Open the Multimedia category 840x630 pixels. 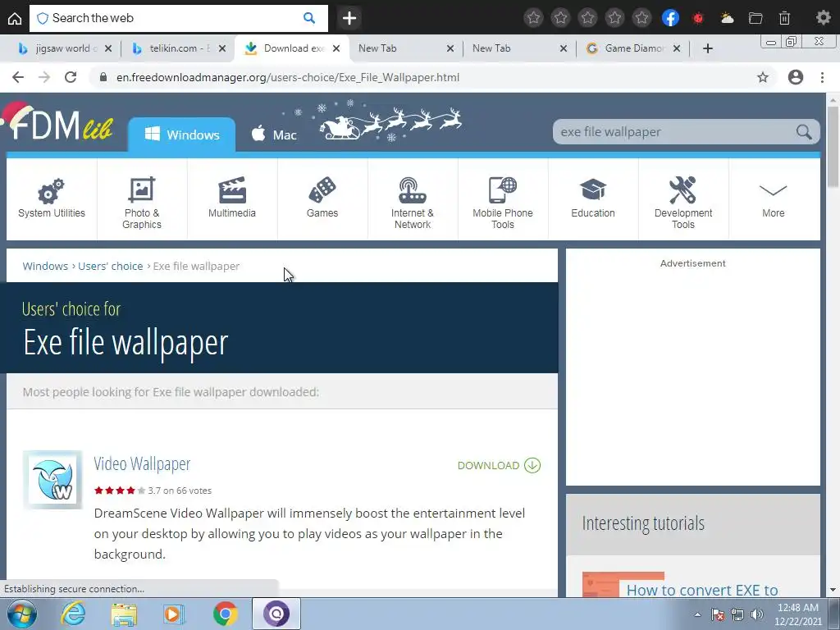pos(232,199)
